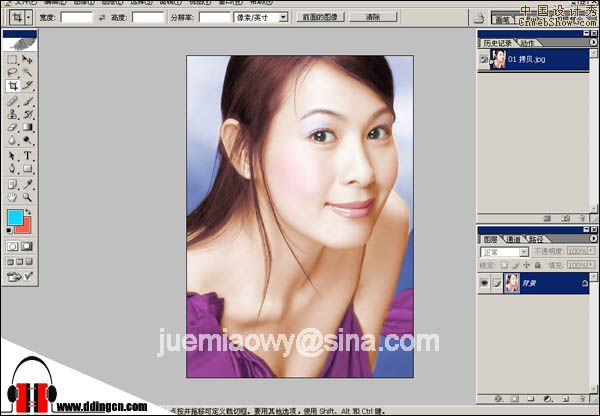Toggle lock position option
600x416 pixels.
point(527,265)
